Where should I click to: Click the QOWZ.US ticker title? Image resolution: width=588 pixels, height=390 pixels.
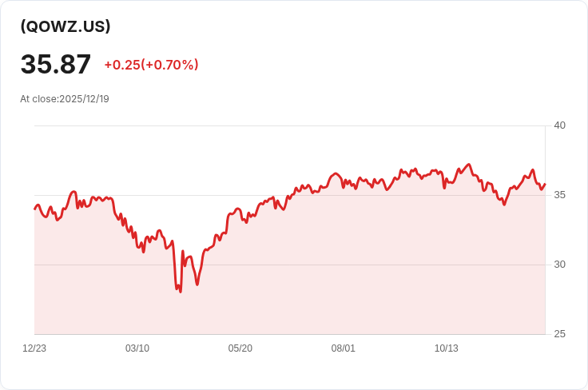pos(66,26)
